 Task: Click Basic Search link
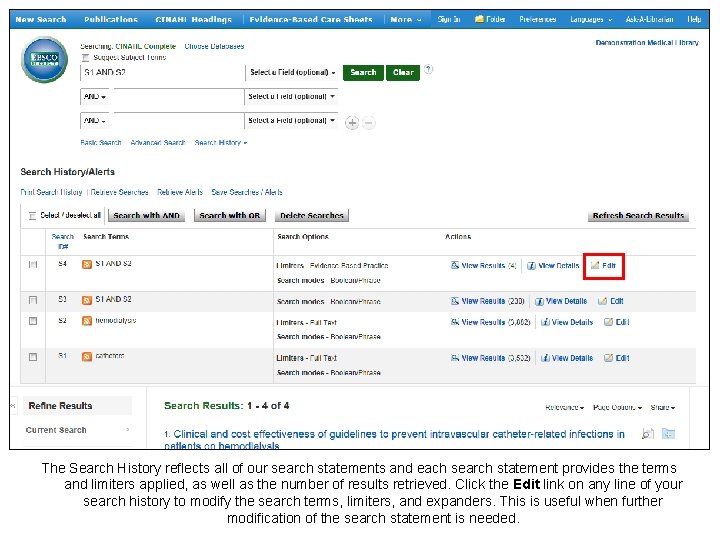[101, 143]
